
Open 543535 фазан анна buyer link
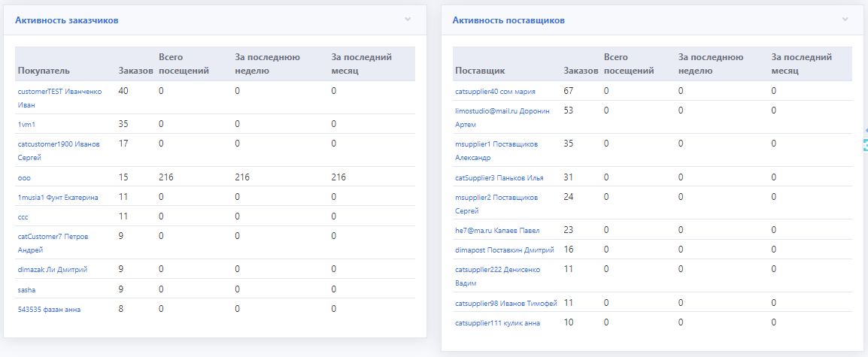pos(49,309)
